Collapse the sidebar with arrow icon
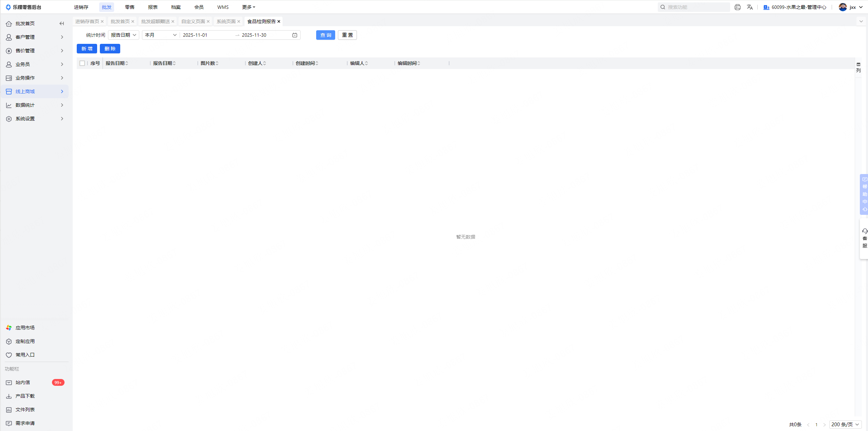868x431 pixels. (x=61, y=23)
